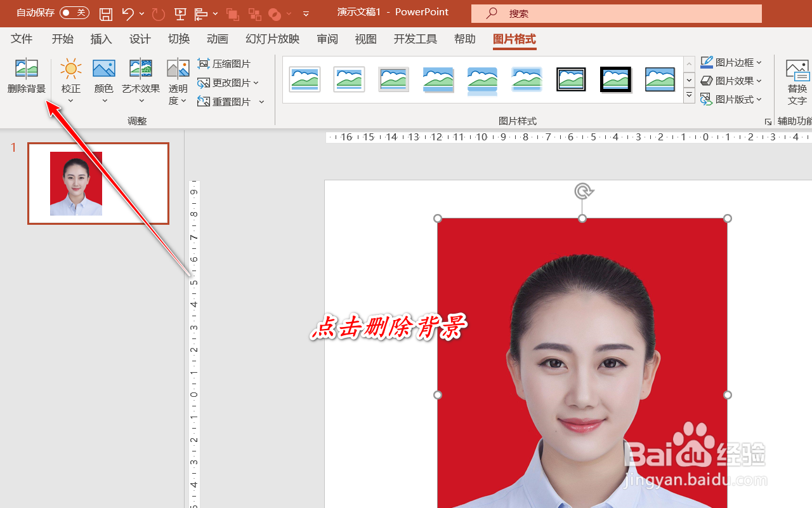Click the Picture Border pencil color swatch
Viewport: 812px width, 508px height.
[x=707, y=62]
